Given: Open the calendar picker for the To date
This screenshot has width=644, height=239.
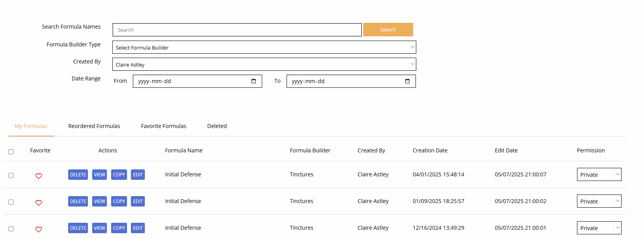Looking at the screenshot, I should point(407,81).
